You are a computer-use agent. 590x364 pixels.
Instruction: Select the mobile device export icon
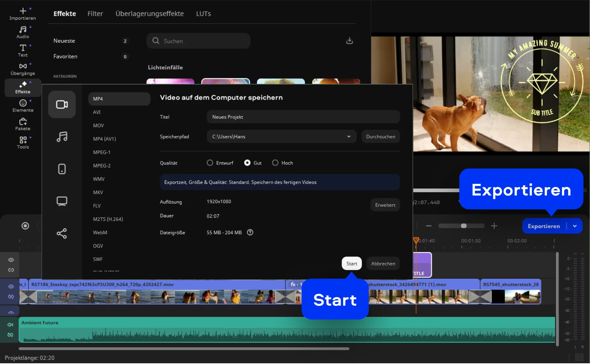pyautogui.click(x=62, y=169)
